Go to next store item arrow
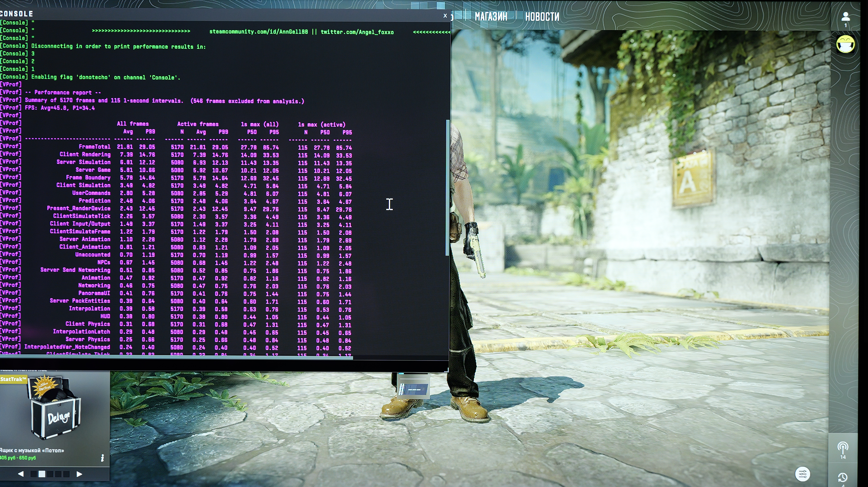Screen dimensions: 868x487 point(79,474)
